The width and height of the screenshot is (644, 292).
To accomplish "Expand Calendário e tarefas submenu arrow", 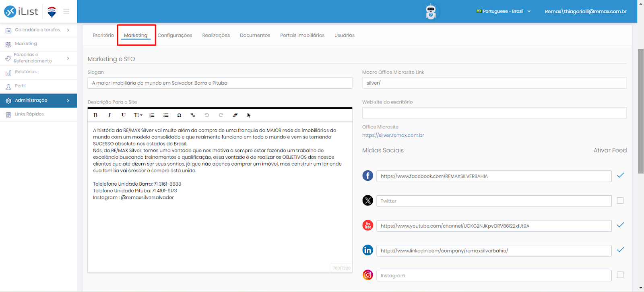I will [68, 30].
